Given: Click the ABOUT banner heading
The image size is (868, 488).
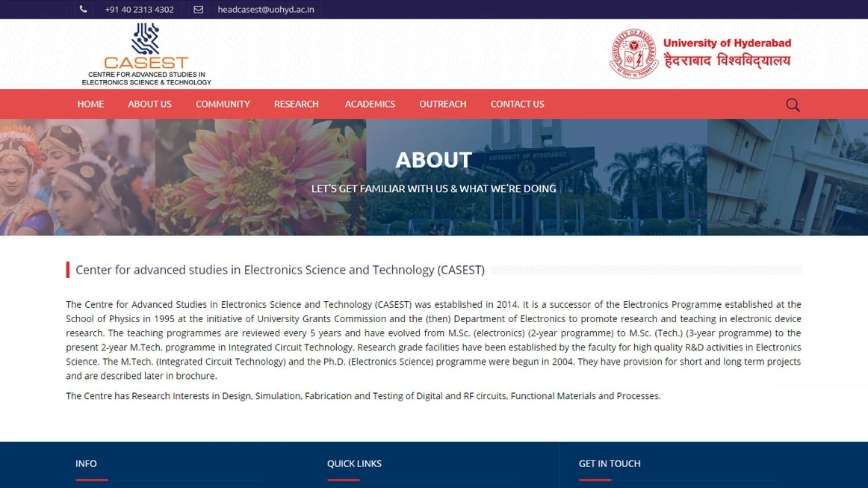Looking at the screenshot, I should pos(433,160).
